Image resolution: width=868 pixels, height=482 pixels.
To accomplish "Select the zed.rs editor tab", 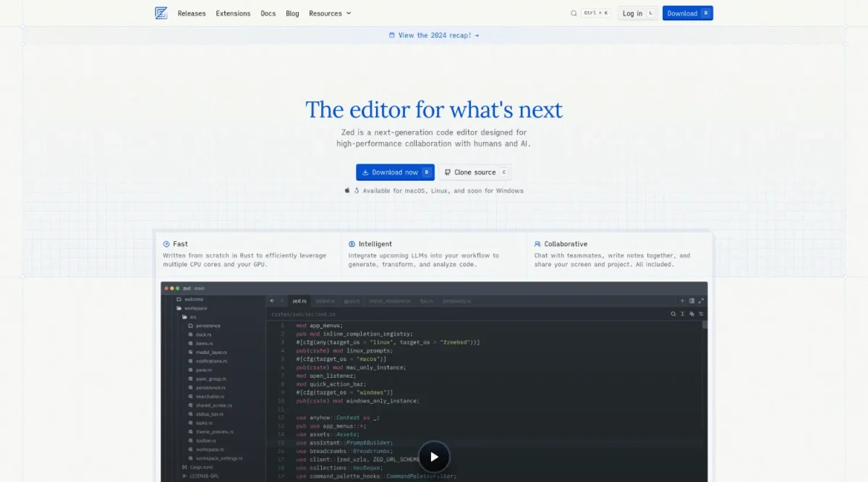I will 299,300.
